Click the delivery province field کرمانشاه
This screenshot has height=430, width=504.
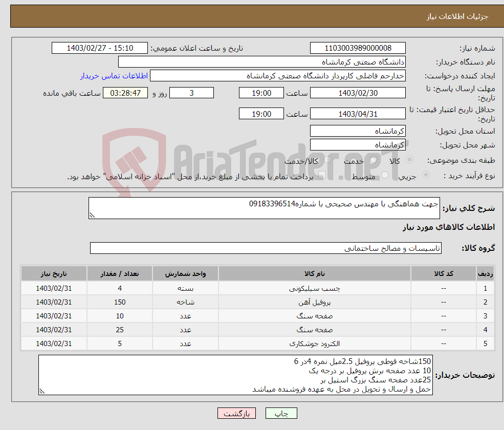[358, 131]
